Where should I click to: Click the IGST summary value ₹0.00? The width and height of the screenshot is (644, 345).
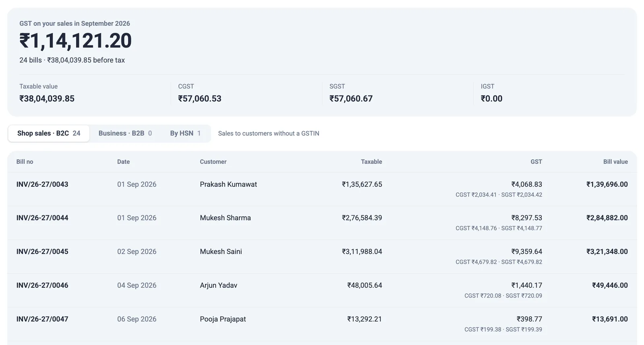(491, 99)
